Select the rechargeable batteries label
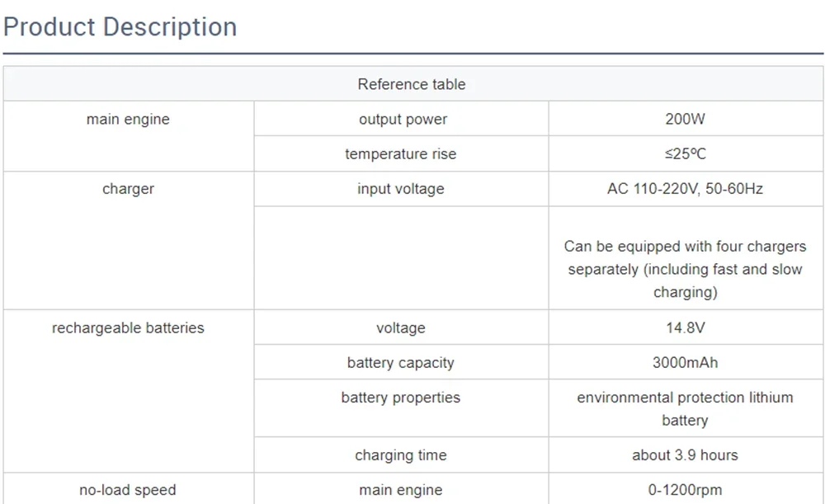825x504 pixels. 128,328
